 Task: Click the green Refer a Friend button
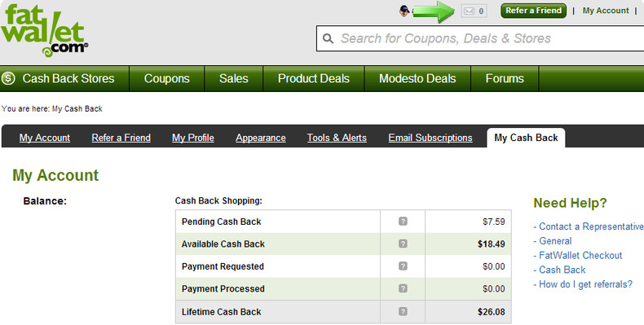(x=533, y=11)
